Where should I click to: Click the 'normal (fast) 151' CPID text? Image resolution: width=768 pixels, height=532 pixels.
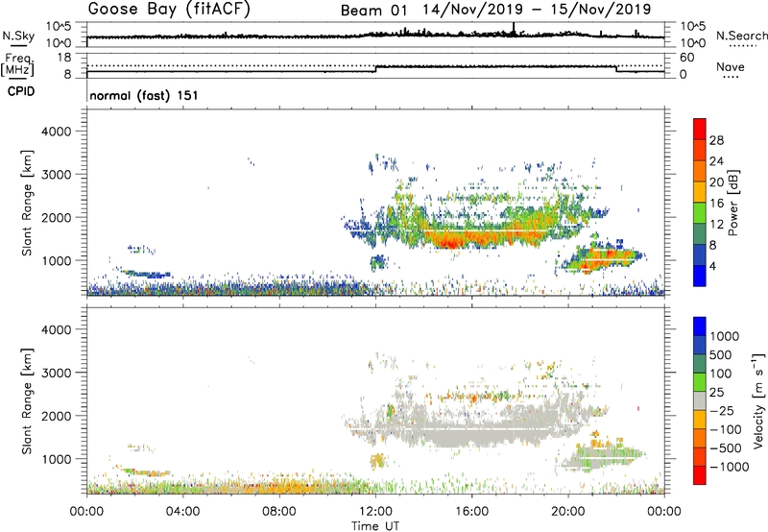(144, 95)
